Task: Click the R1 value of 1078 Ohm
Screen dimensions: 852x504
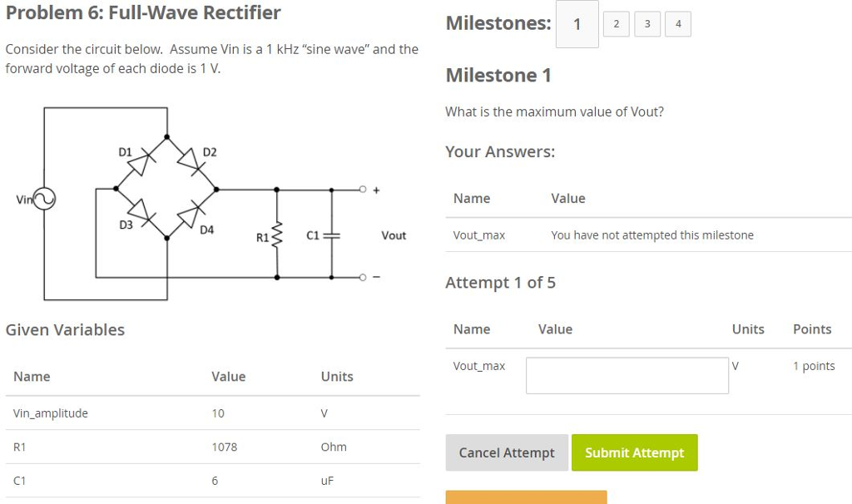Action: coord(225,447)
